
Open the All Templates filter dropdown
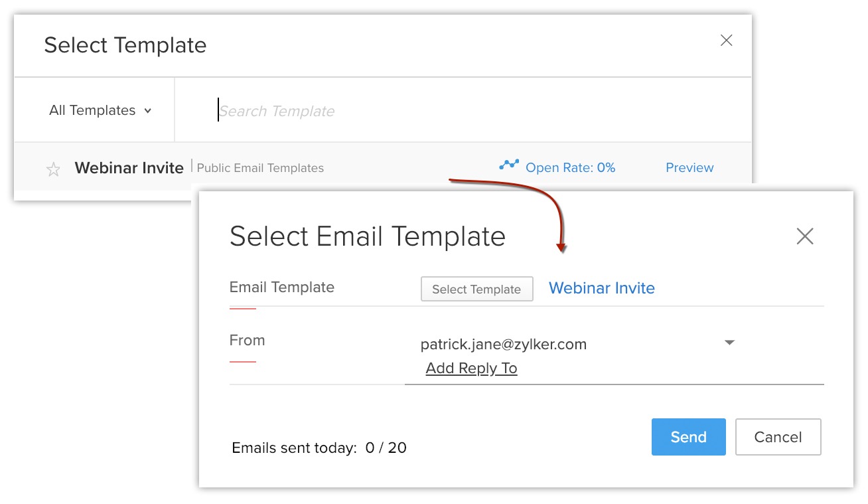tap(100, 111)
